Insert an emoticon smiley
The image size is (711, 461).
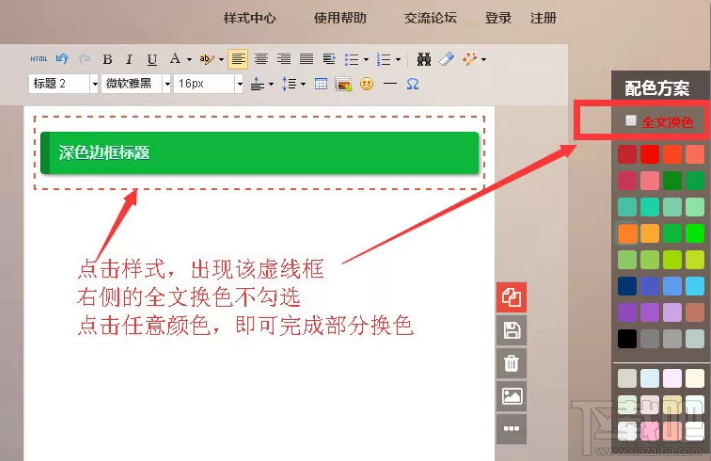366,84
